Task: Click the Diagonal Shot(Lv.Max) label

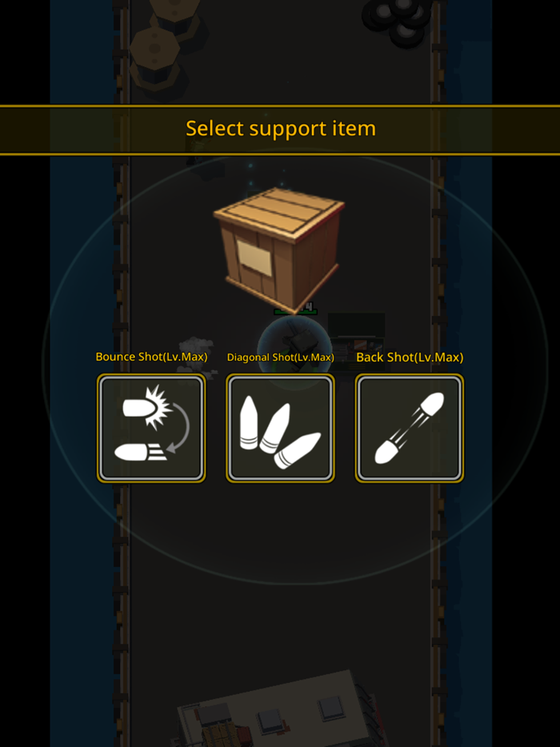Action: click(x=280, y=358)
